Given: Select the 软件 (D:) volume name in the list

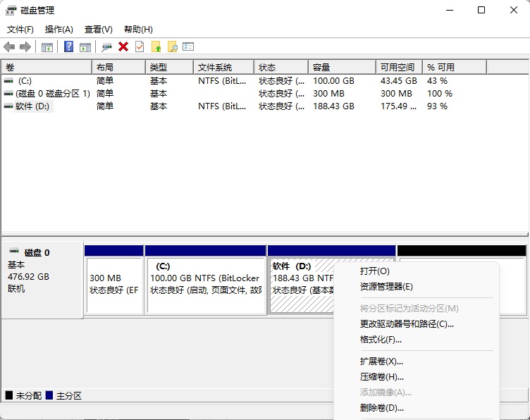Looking at the screenshot, I should (x=32, y=106).
